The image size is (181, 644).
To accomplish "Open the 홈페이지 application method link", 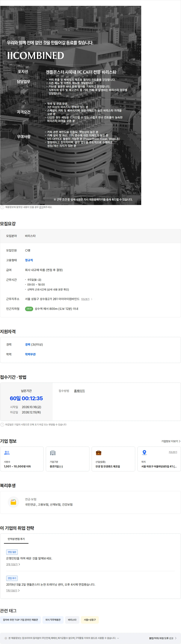I will (x=79, y=391).
